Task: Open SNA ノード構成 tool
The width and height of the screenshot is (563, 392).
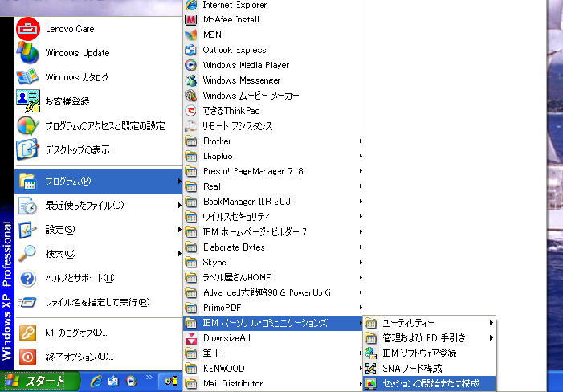Action: [x=430, y=369]
